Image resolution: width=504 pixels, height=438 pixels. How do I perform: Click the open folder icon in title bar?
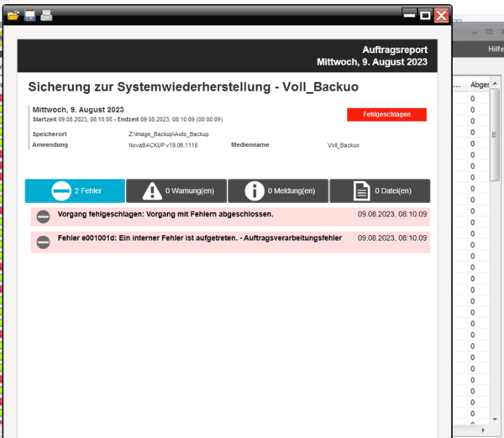[x=13, y=15]
